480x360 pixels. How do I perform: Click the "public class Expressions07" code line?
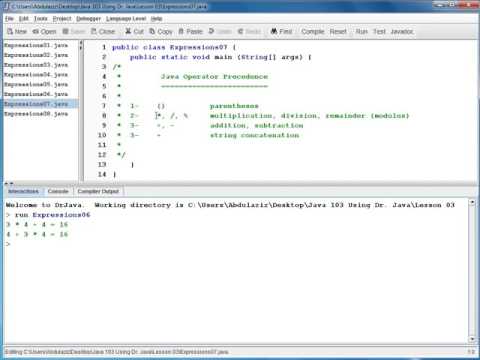(x=174, y=47)
